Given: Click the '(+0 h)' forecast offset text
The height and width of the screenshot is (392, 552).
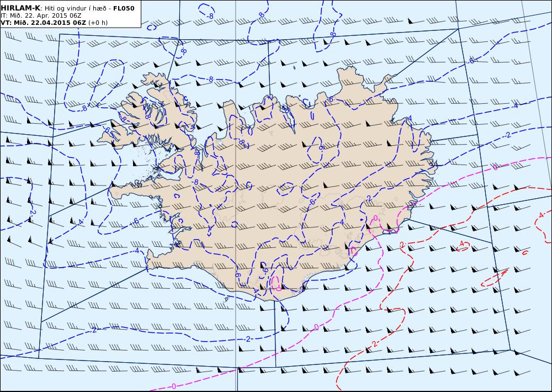Looking at the screenshot, I should pyautogui.click(x=98, y=23).
